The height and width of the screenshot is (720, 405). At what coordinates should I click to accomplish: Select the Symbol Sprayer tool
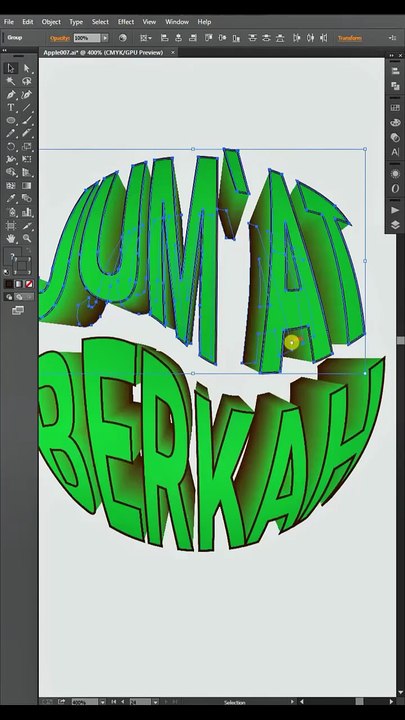[11, 212]
